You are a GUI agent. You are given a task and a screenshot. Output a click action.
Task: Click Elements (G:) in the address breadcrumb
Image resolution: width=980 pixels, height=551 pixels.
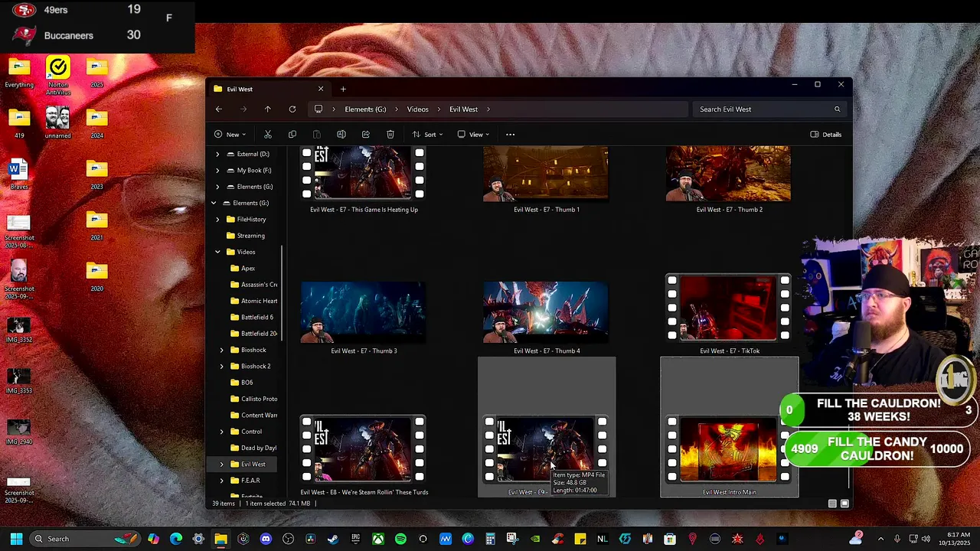click(365, 109)
